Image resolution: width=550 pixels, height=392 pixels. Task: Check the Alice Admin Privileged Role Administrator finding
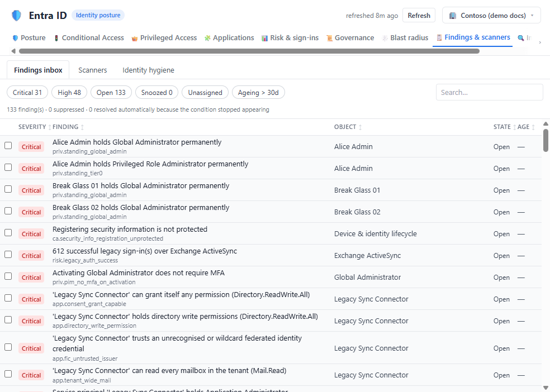point(8,167)
